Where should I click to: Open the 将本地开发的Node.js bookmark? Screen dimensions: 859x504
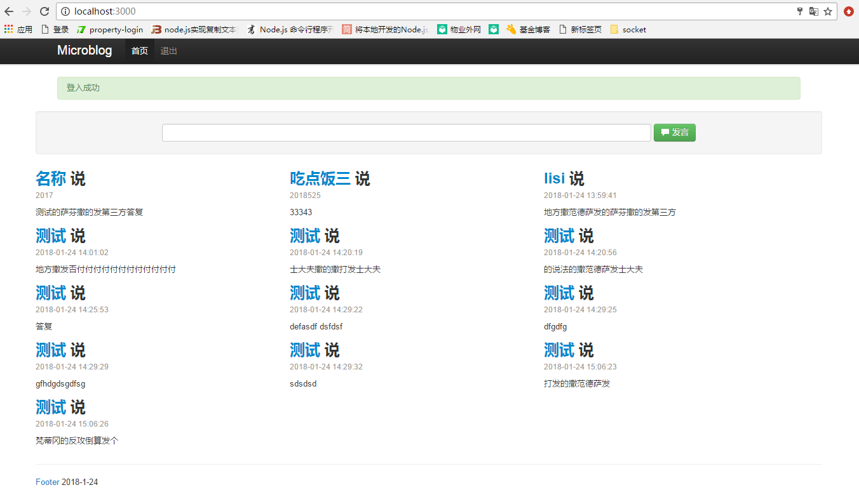click(x=385, y=29)
